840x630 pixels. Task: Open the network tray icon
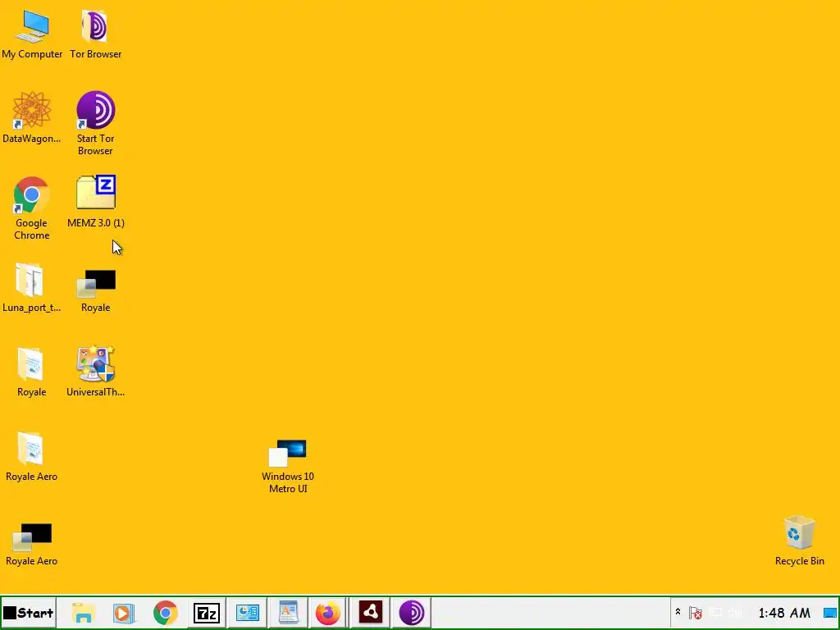point(715,612)
